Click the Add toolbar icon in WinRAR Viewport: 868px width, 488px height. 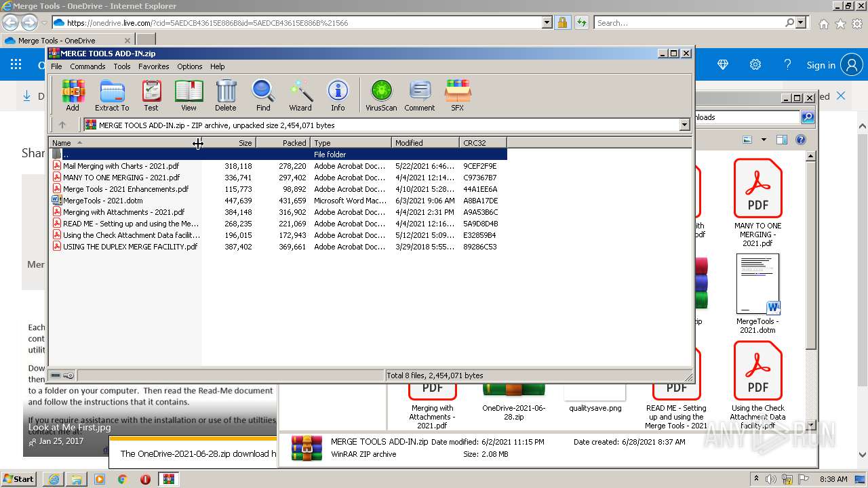[73, 95]
